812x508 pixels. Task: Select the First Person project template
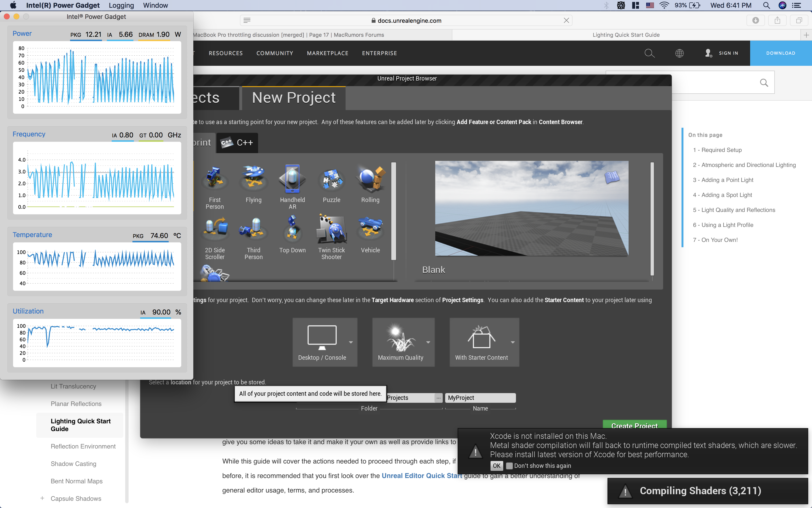click(215, 187)
